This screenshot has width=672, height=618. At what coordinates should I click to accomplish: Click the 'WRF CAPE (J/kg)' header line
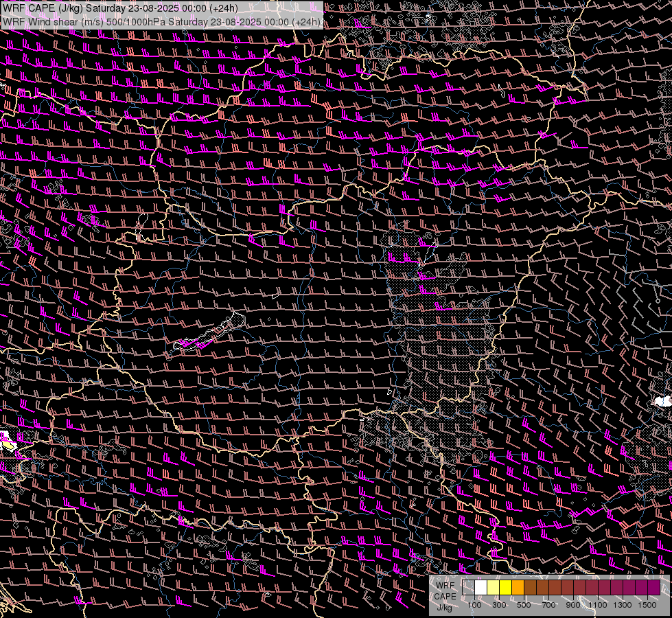point(120,8)
